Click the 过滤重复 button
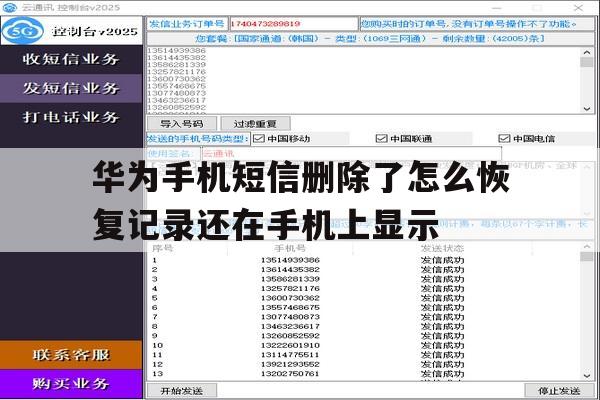The image size is (600, 400). (255, 124)
